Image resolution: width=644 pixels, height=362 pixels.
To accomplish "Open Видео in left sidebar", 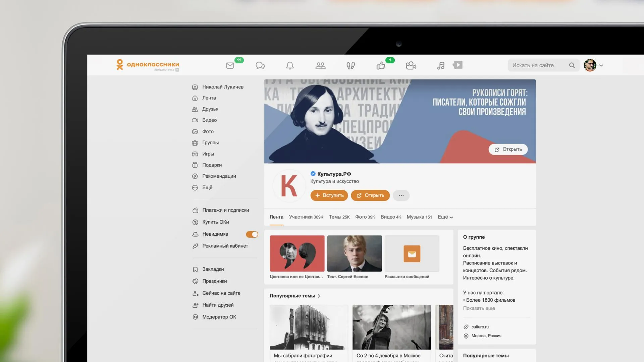I will [x=205, y=120].
